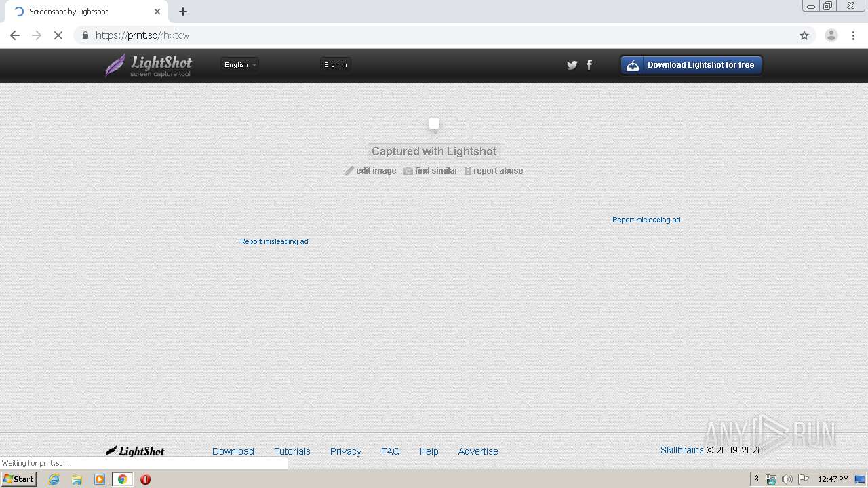Open the Twitter icon link

pyautogui.click(x=572, y=65)
